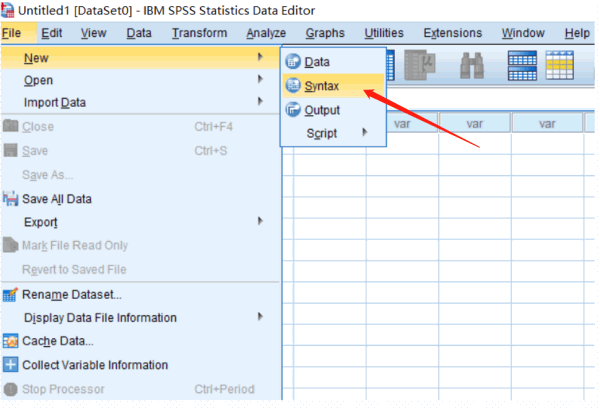Screen dimensions: 600x414
Task: Click the Collect Variable Information plus icon
Action: click(x=10, y=365)
